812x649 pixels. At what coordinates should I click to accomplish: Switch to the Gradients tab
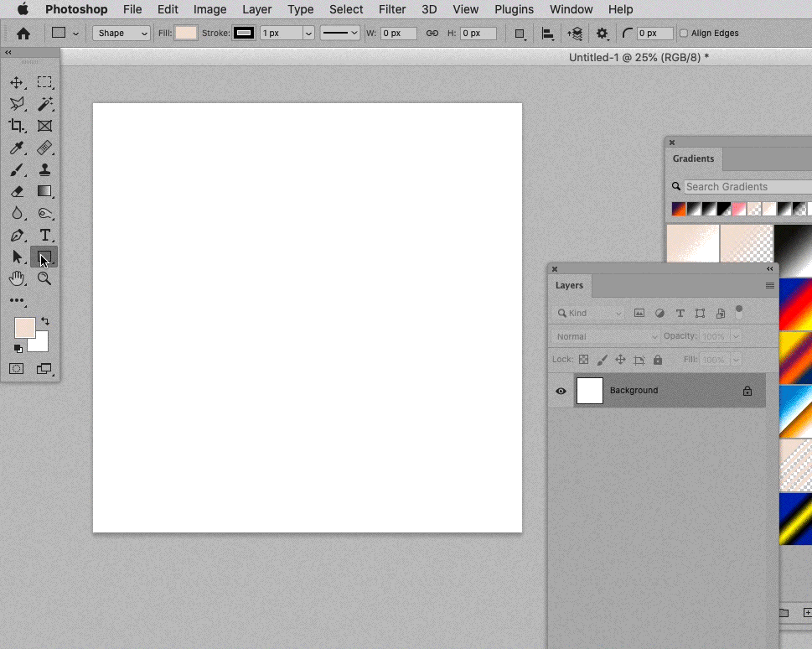tap(693, 158)
